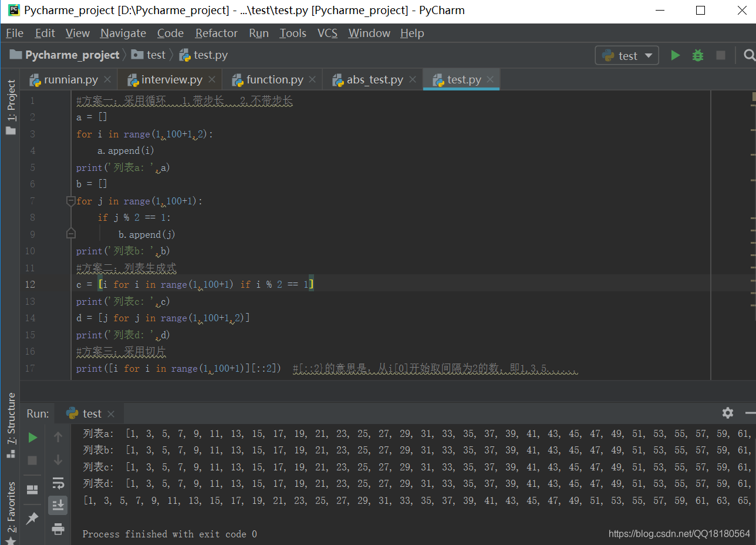The height and width of the screenshot is (545, 756).
Task: Open the Run menu
Action: pos(259,33)
